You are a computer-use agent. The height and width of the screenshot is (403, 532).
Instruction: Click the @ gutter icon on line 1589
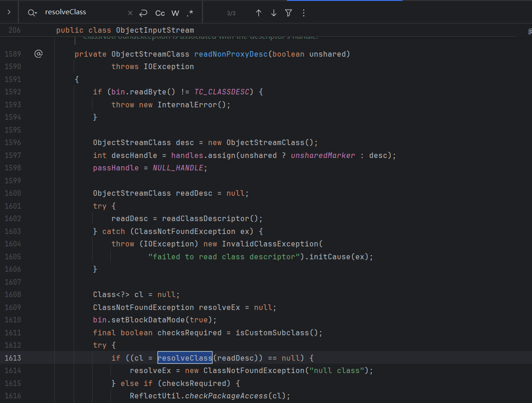(38, 54)
